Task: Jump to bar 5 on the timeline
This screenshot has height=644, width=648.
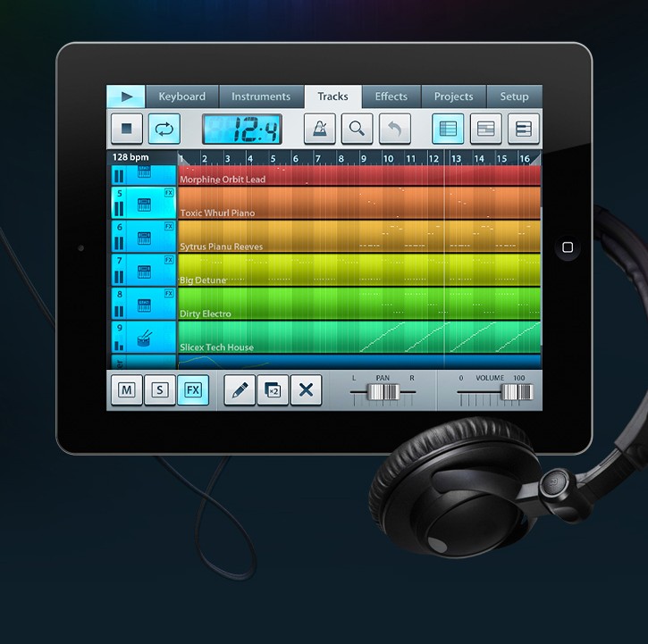Action: pyautogui.click(x=273, y=159)
